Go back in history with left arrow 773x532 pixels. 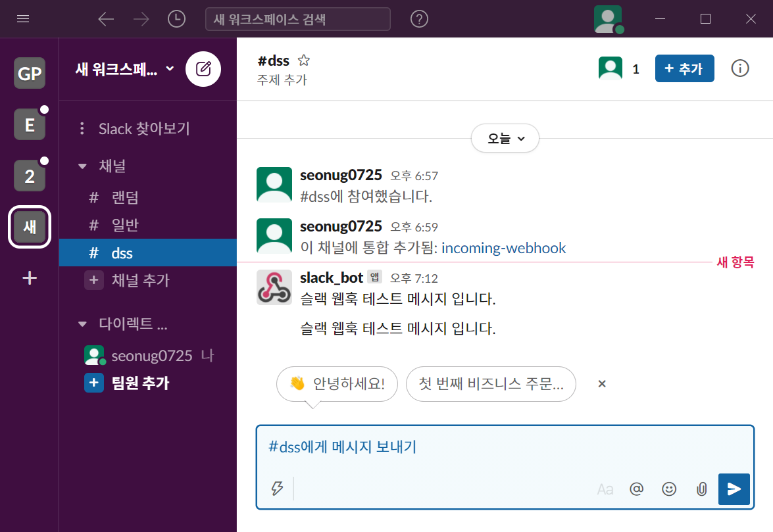coord(106,19)
